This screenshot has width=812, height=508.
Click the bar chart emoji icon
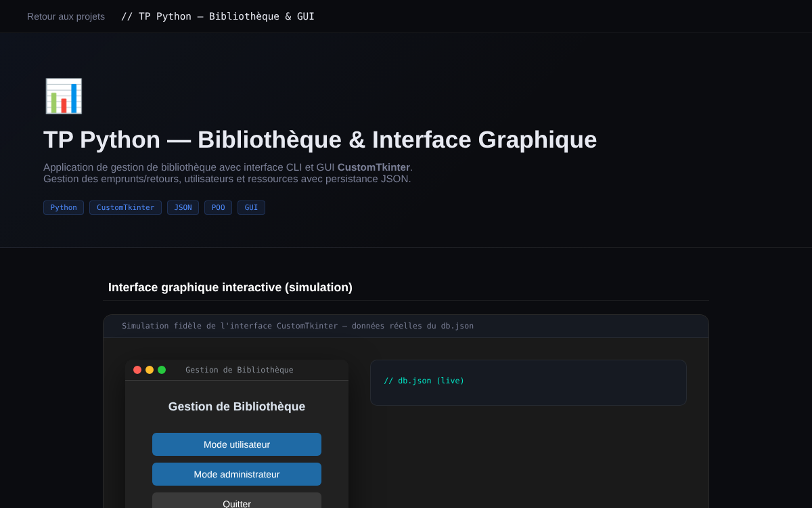[64, 96]
